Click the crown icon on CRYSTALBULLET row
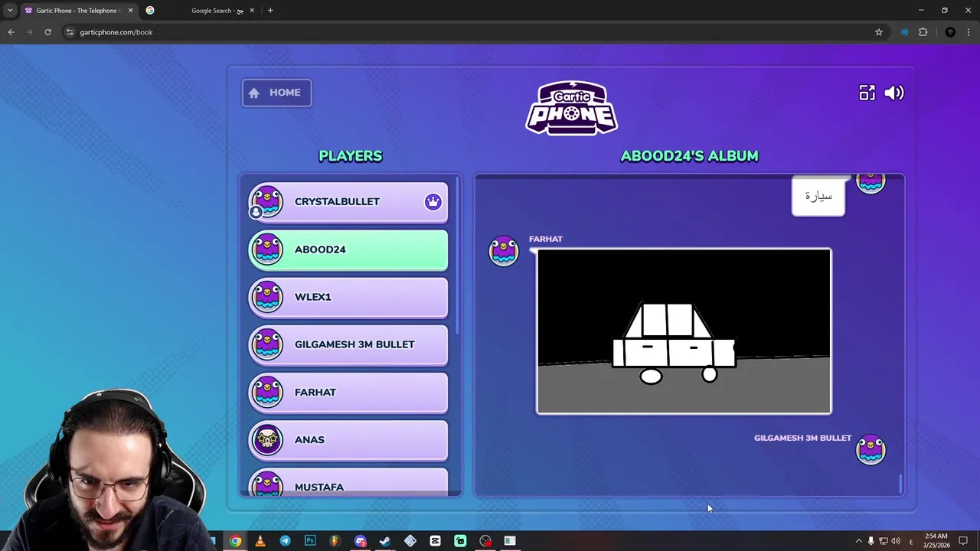 433,201
